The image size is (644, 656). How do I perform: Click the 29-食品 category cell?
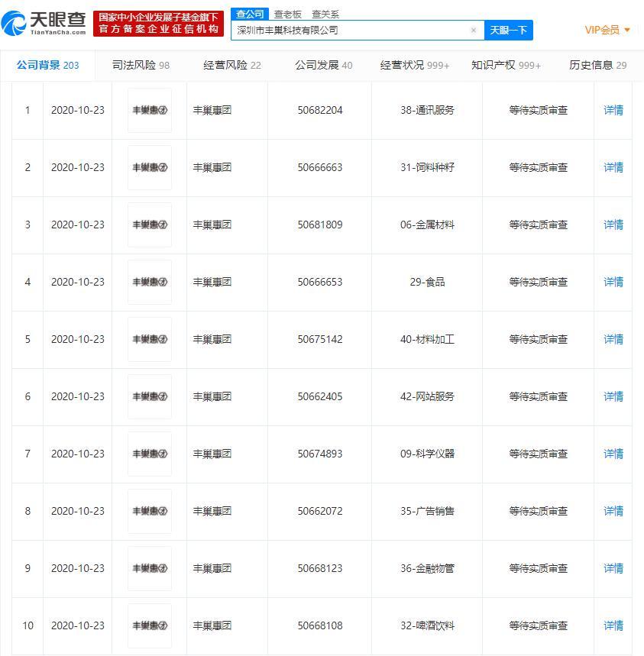427,282
